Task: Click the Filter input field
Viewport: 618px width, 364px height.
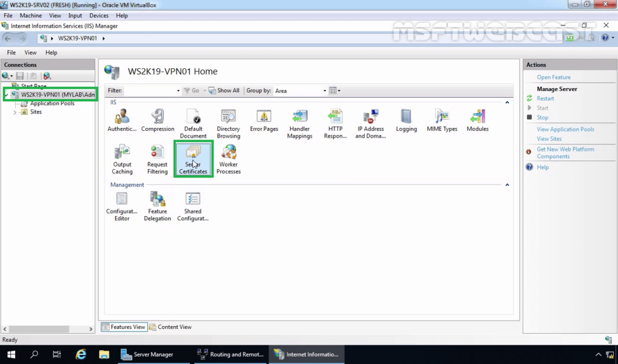Action: 150,91
